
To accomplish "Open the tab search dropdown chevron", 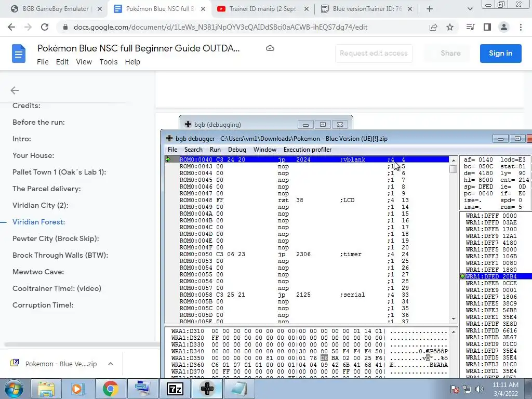I will [470, 9].
